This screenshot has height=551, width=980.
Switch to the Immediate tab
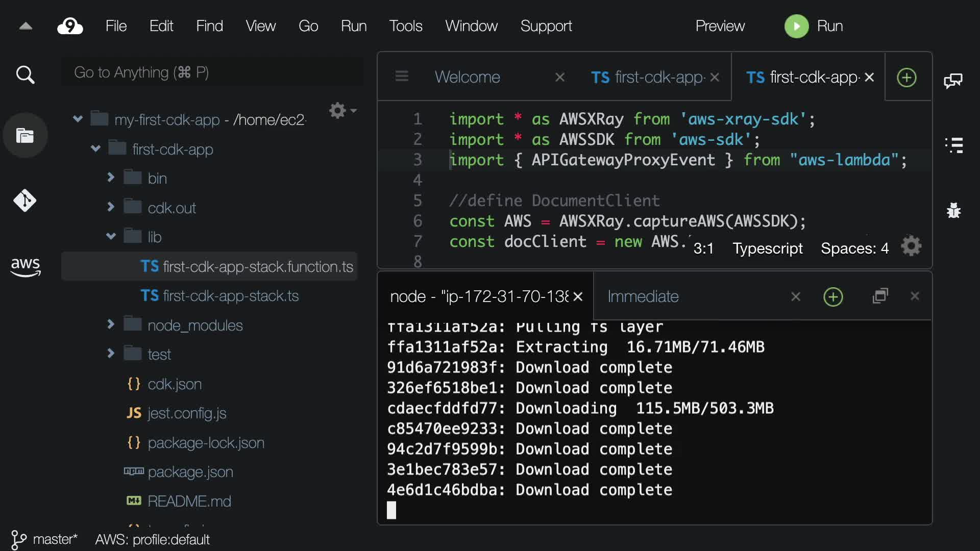pyautogui.click(x=643, y=296)
